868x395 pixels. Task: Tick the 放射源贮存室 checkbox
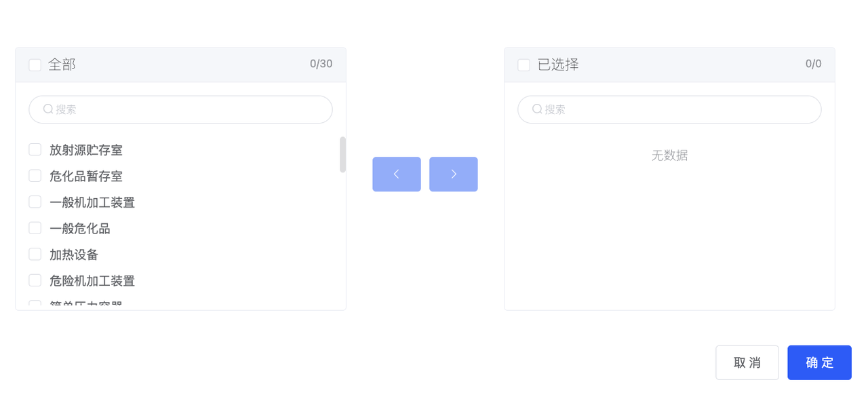(x=35, y=149)
